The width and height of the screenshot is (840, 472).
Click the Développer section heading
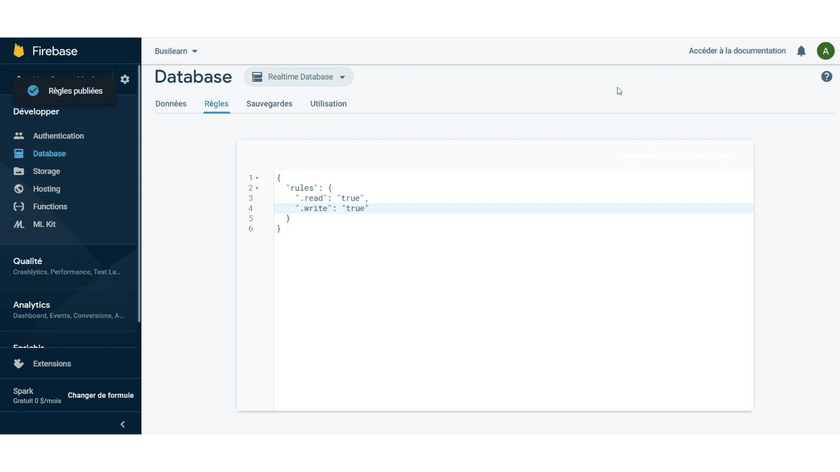coord(36,111)
